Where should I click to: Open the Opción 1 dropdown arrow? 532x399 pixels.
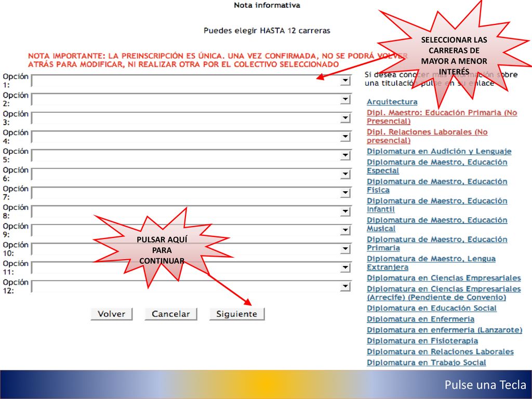pos(345,81)
